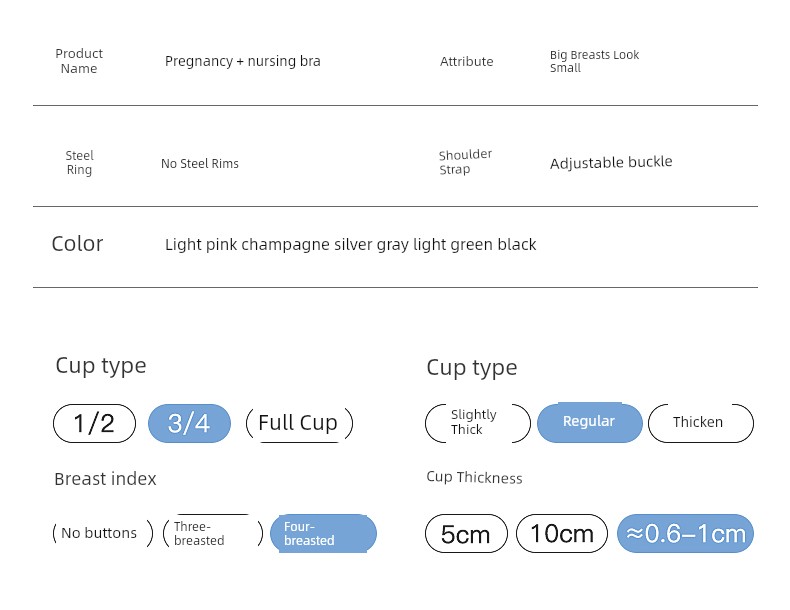Select the 10cm thickness pill
The width and height of the screenshot is (790, 610).
(562, 533)
